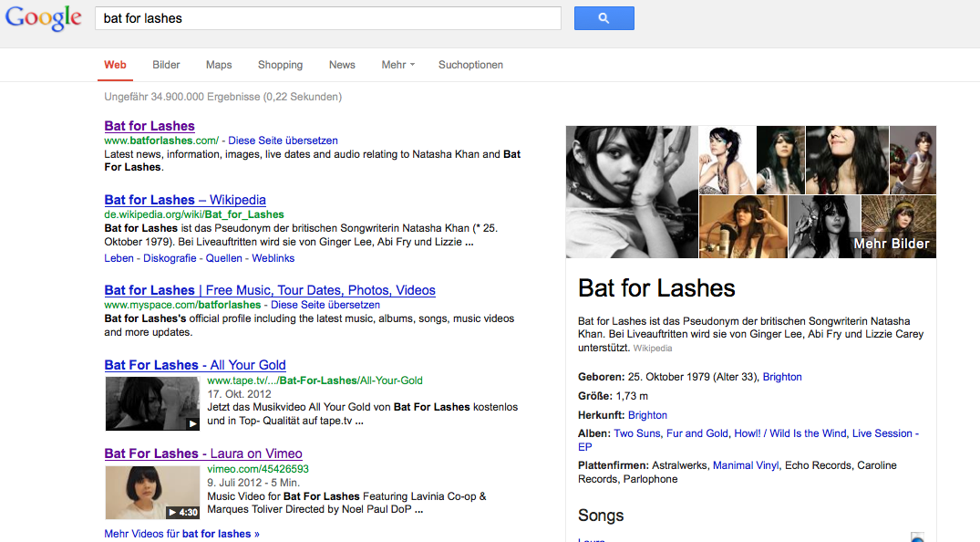Select the Web tab
Image resolution: width=980 pixels, height=542 pixels.
(x=115, y=65)
